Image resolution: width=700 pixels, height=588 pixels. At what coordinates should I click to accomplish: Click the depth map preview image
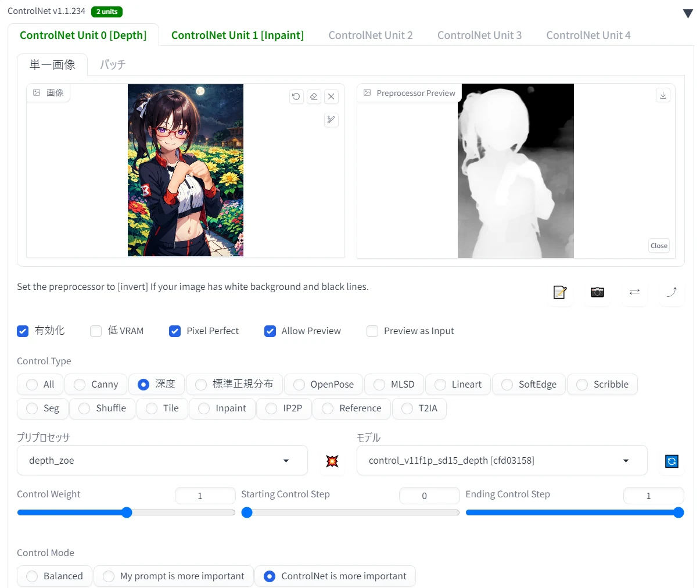(516, 171)
